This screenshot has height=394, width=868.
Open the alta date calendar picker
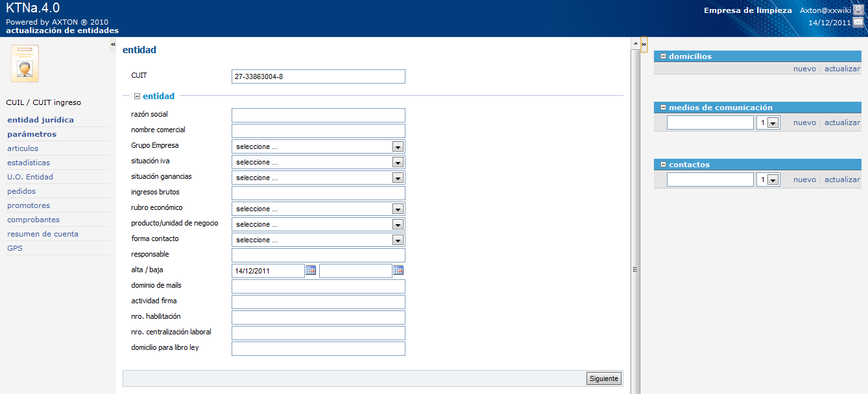tap(311, 270)
